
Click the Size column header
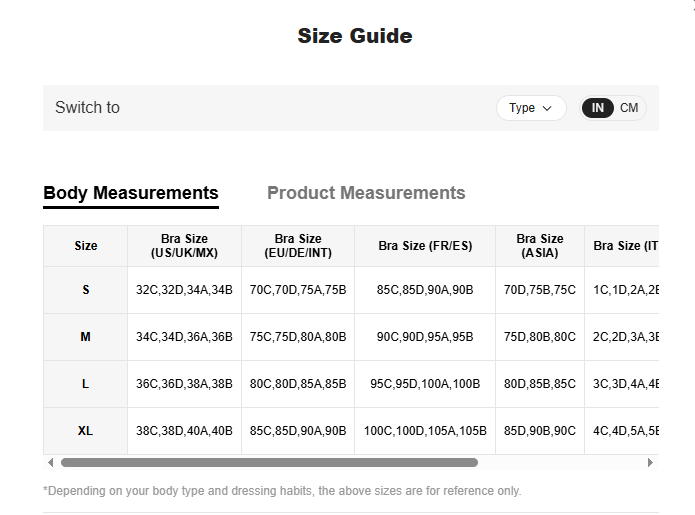point(86,246)
